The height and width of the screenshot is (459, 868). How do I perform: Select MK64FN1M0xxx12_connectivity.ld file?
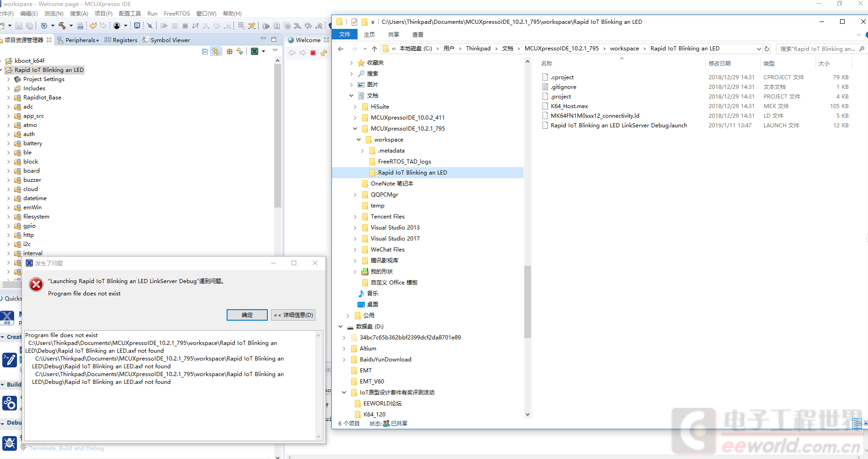point(595,116)
